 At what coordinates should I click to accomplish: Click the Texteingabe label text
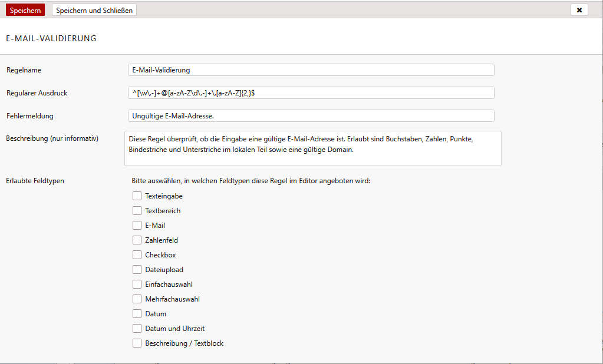point(164,196)
